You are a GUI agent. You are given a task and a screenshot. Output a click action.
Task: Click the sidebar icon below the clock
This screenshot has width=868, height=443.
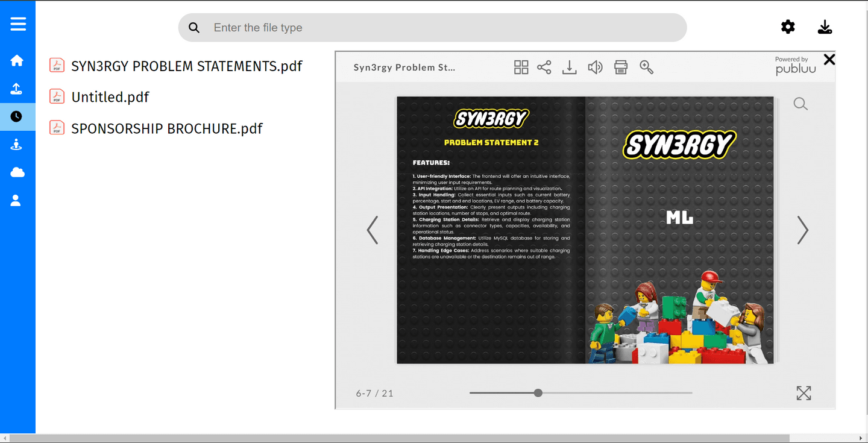[17, 144]
